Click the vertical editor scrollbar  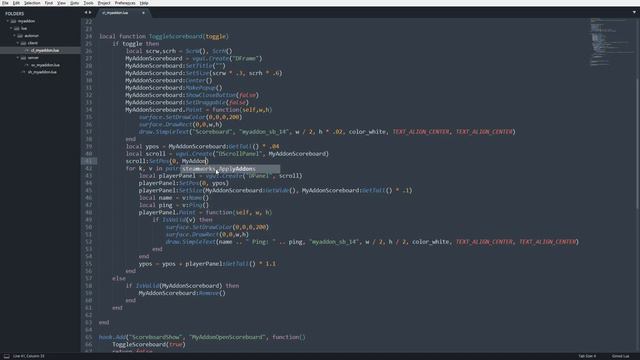(x=637, y=143)
